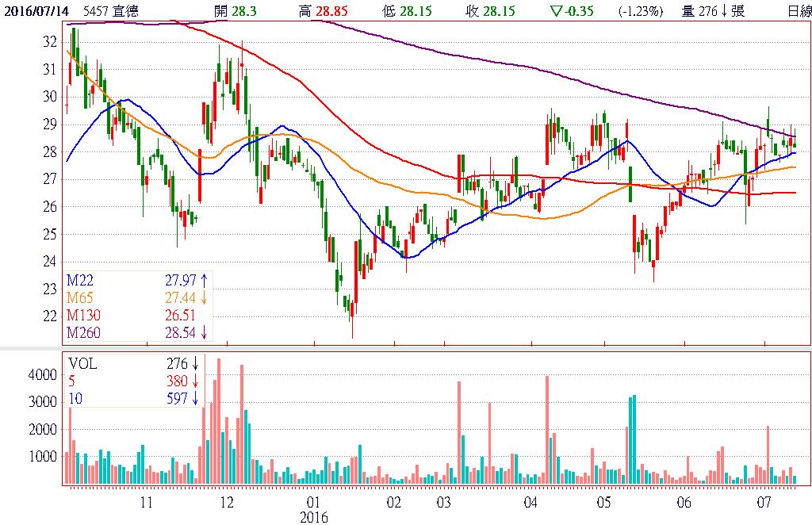Select the M22 moving average label
Image resolution: width=812 pixels, height=525 pixels.
[x=79, y=279]
